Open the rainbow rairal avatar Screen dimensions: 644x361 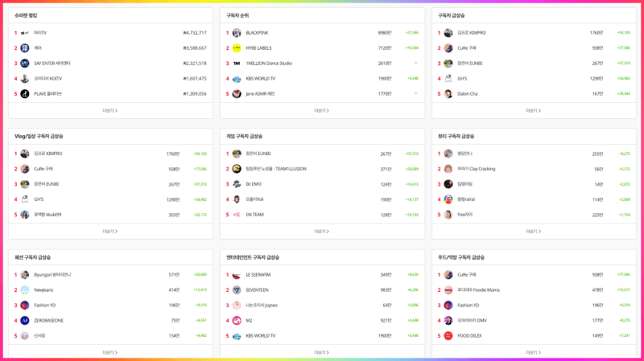tap(448, 199)
